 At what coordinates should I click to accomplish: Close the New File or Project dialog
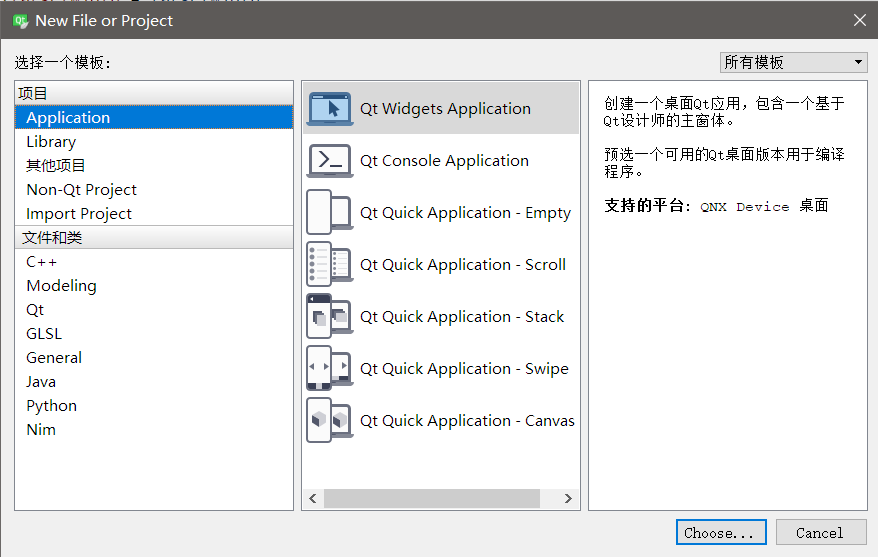[x=860, y=21]
